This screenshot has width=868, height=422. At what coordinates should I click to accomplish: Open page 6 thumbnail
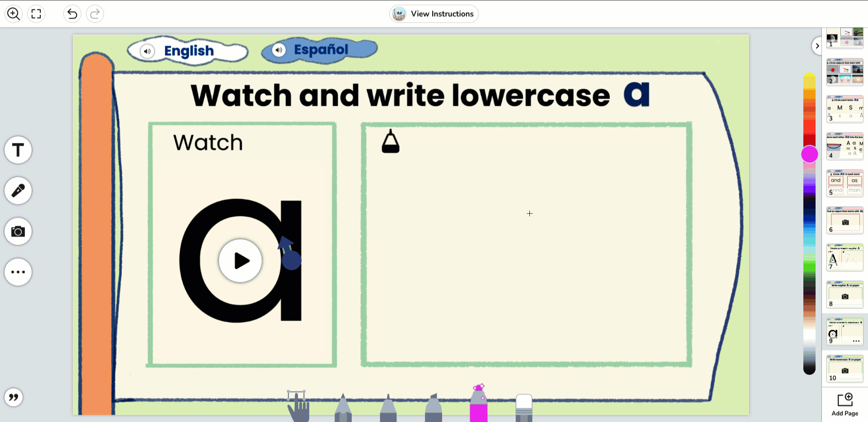tap(845, 220)
